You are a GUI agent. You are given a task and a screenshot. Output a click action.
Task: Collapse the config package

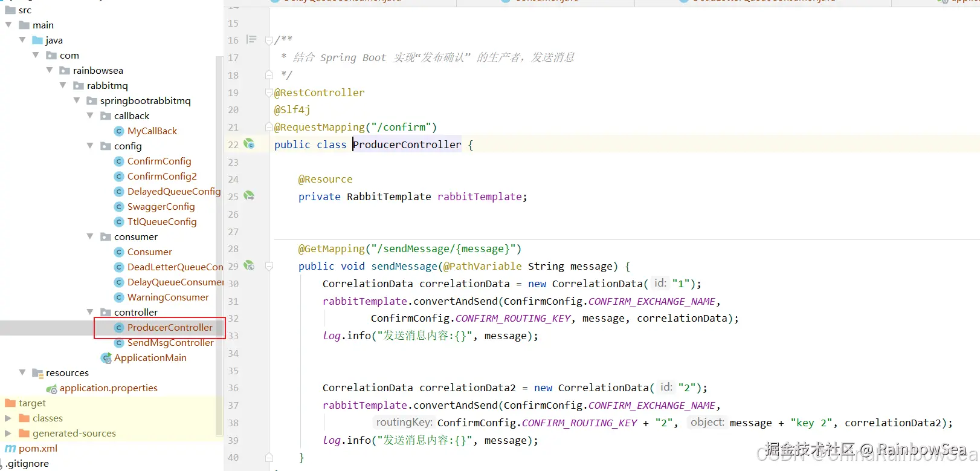pyautogui.click(x=90, y=146)
